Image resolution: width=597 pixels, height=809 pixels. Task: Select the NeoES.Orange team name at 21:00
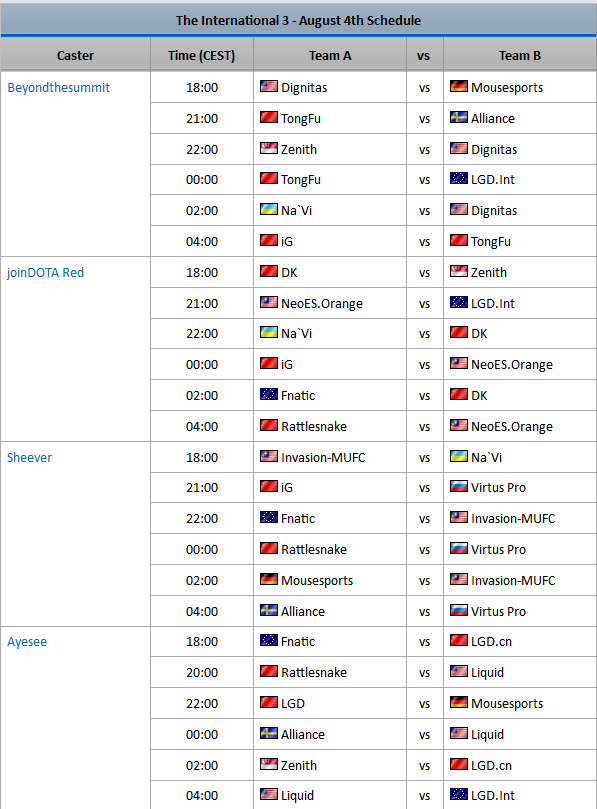coord(322,304)
